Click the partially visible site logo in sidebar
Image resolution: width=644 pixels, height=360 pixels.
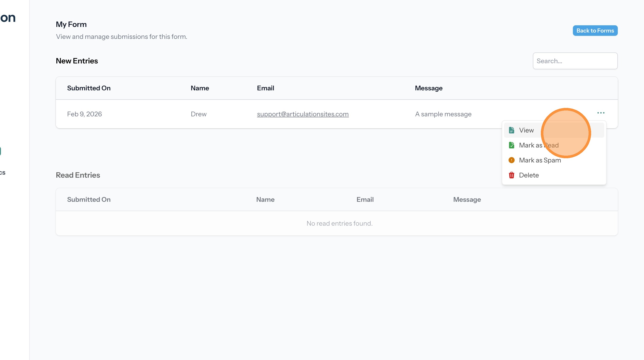[8, 18]
